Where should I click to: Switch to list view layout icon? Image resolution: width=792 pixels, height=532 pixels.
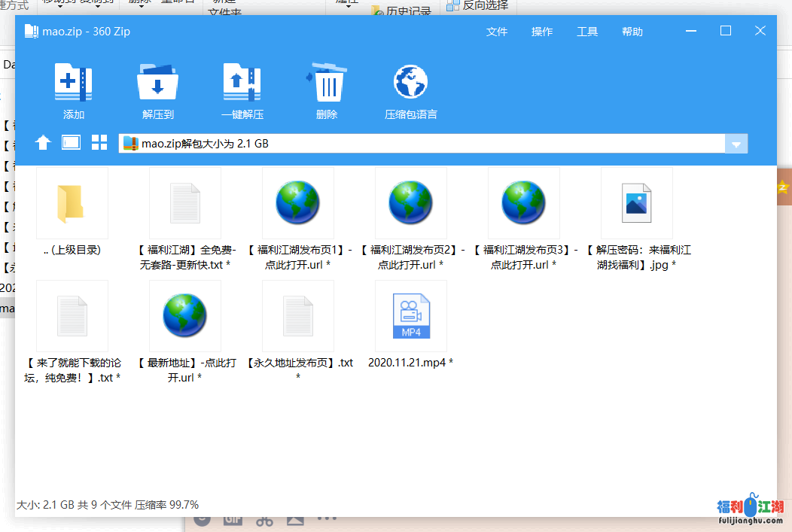(x=71, y=143)
